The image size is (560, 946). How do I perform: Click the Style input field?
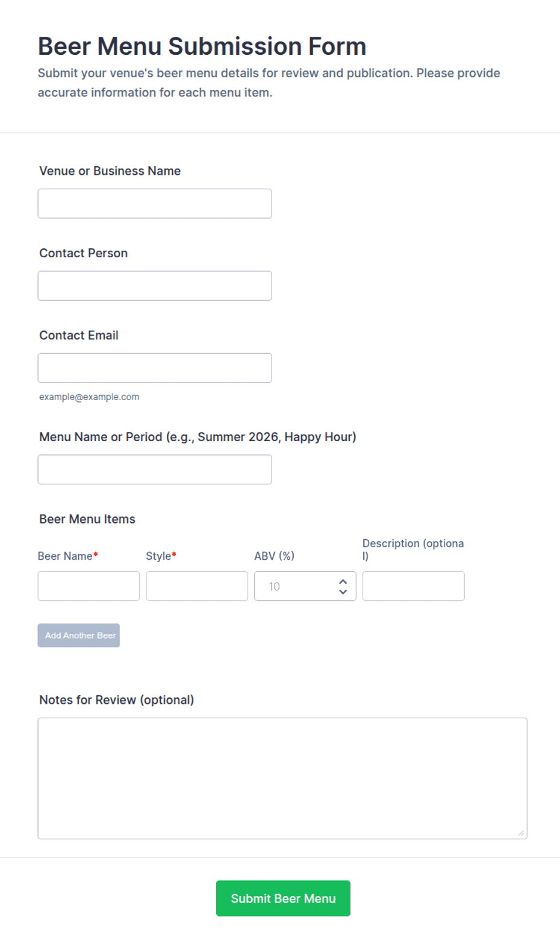[x=197, y=586]
